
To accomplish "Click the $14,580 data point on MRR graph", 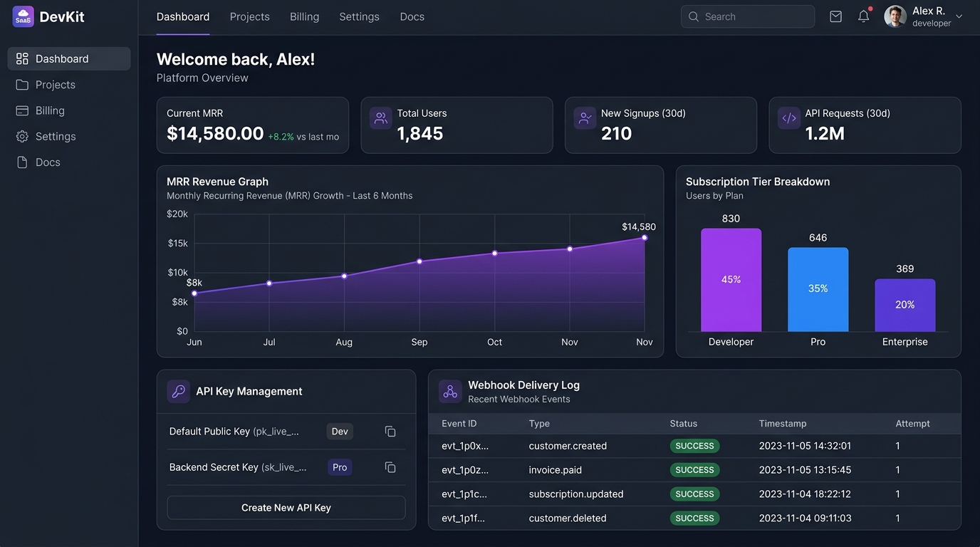I will pyautogui.click(x=645, y=238).
